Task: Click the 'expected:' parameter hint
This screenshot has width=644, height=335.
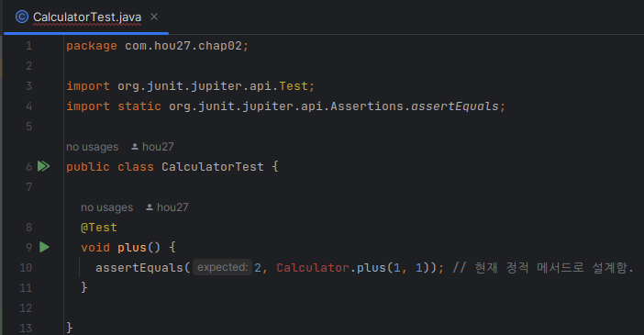Action: [x=222, y=267]
